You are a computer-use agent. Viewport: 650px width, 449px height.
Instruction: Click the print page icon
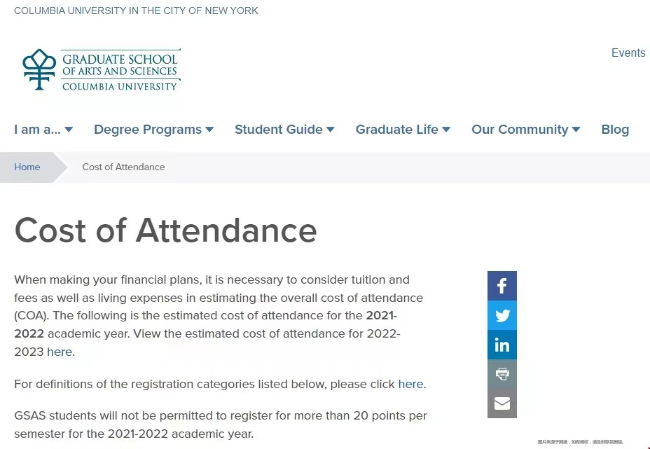click(x=502, y=374)
